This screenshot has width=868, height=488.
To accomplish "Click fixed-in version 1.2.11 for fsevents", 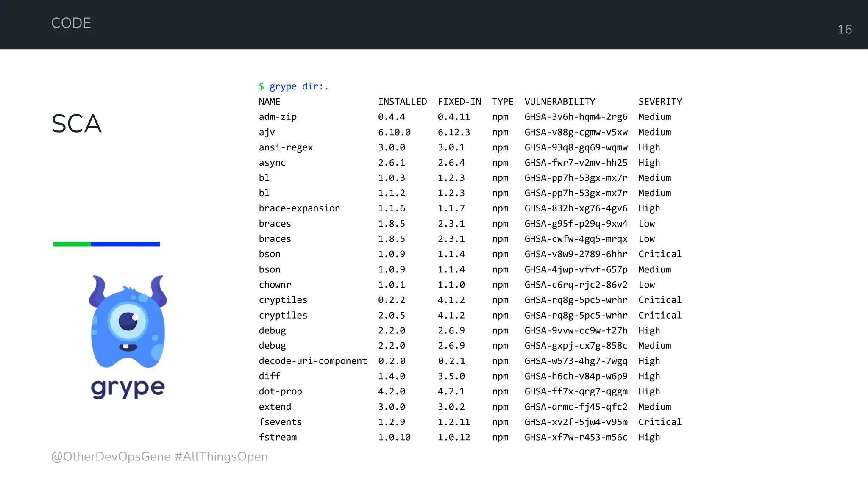I will [x=454, y=422].
